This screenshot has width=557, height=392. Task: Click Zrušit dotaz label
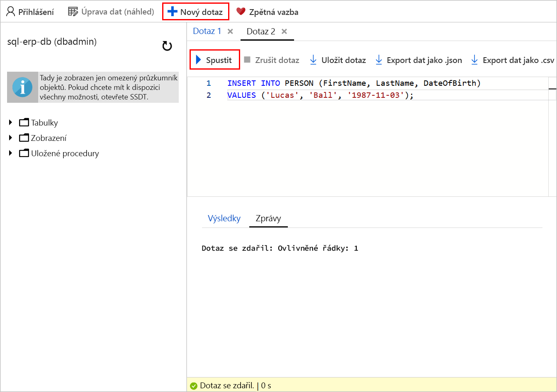click(x=277, y=60)
